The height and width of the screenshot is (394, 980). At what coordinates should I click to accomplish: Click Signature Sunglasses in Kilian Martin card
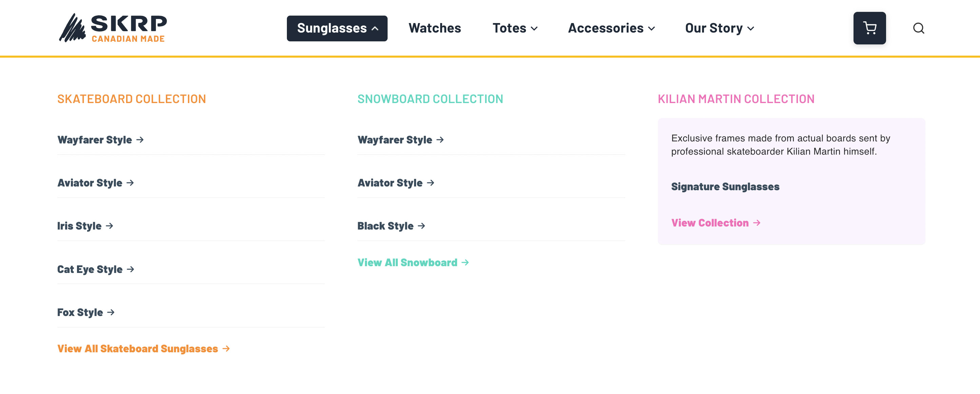pos(725,187)
